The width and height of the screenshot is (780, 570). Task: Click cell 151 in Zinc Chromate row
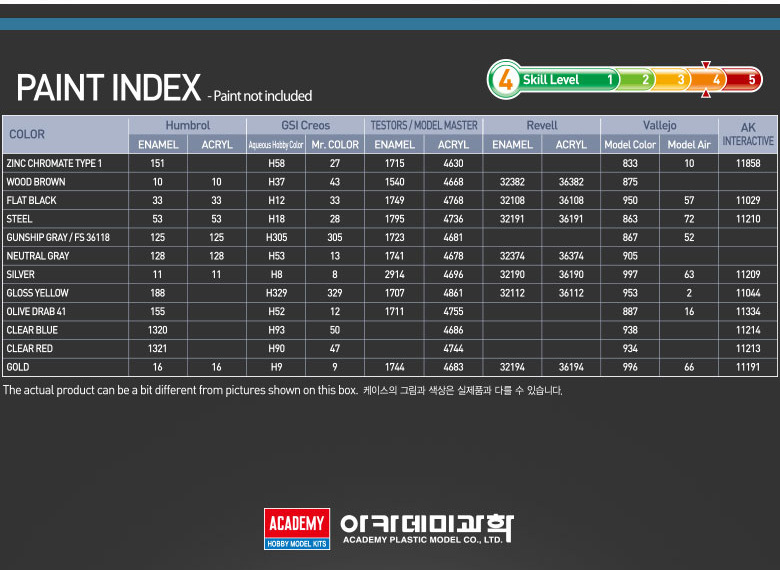click(x=158, y=163)
